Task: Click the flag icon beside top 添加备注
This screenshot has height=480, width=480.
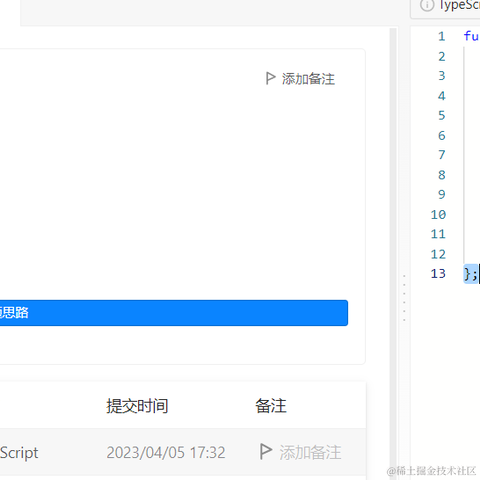Action: (270, 79)
